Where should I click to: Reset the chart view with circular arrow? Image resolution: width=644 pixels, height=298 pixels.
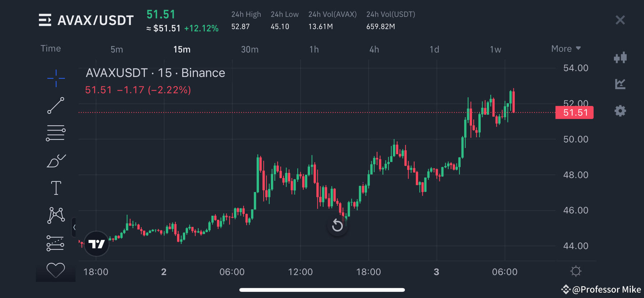[x=337, y=225]
